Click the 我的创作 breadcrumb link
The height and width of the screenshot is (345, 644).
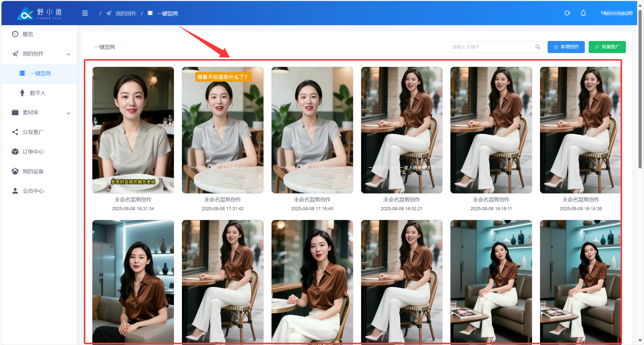[126, 14]
